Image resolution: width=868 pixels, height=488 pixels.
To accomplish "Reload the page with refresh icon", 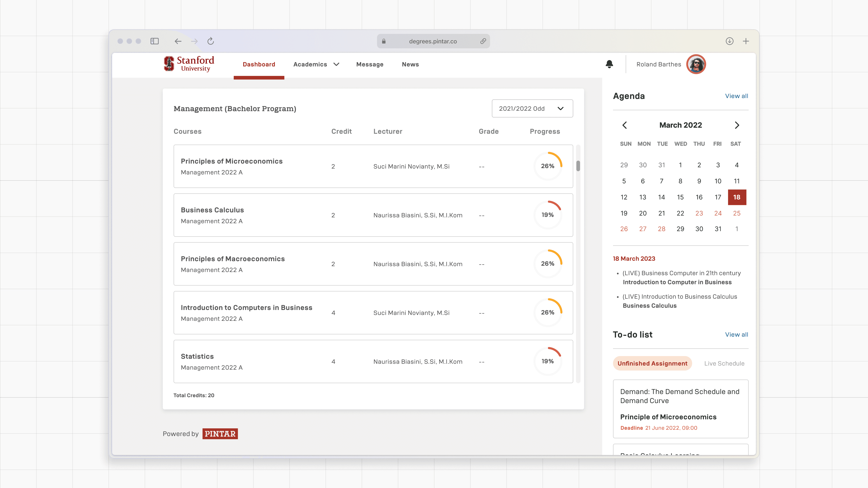I will pos(211,41).
